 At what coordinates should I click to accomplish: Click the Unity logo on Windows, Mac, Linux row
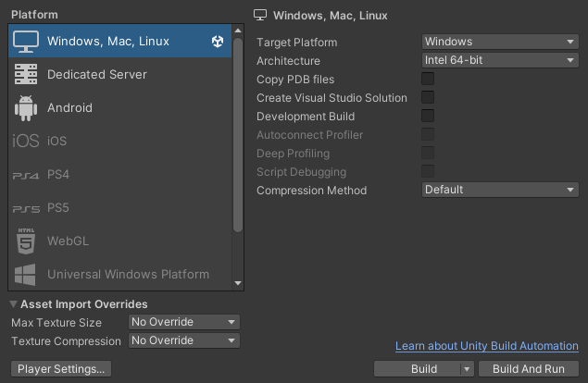point(218,42)
